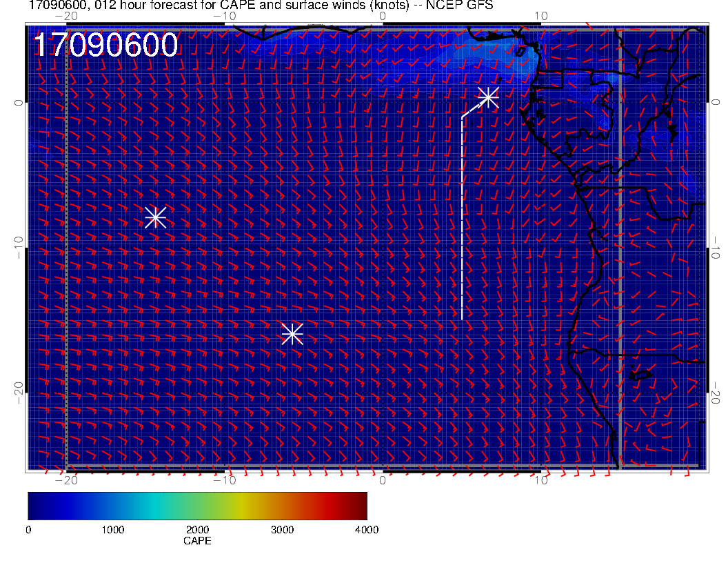Click the small closed outline inland on the lower right
The image size is (728, 563).
(642, 375)
